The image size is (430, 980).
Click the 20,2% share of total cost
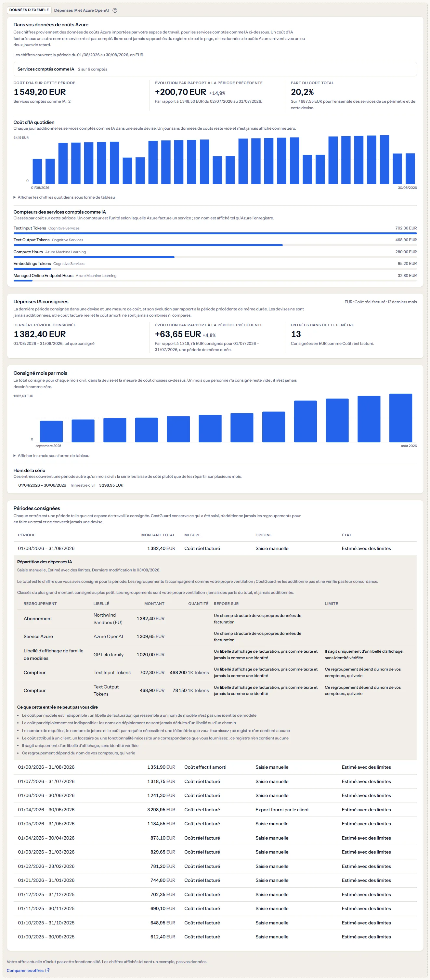(302, 92)
